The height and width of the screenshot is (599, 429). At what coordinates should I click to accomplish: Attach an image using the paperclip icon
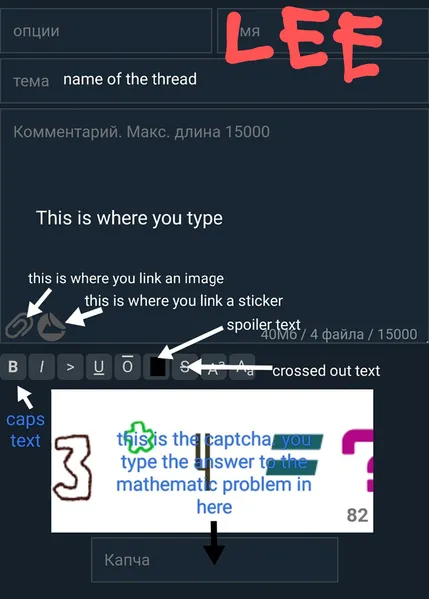coord(18,326)
